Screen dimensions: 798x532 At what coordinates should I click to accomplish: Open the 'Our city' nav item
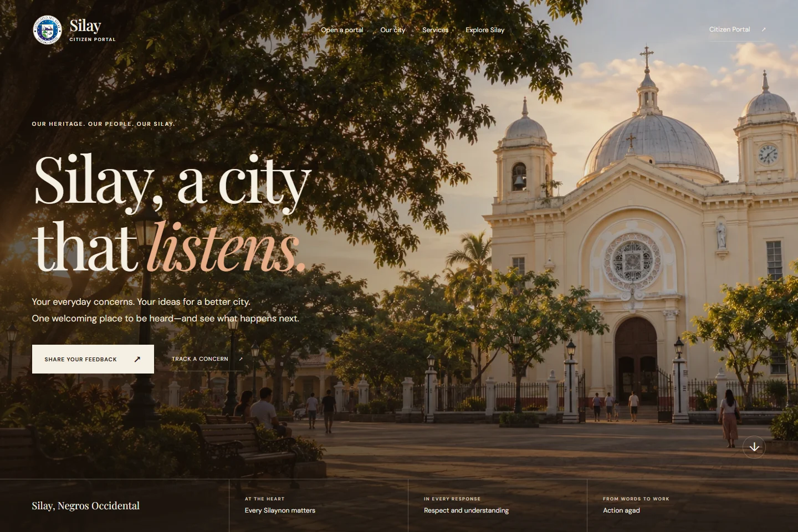pyautogui.click(x=393, y=30)
